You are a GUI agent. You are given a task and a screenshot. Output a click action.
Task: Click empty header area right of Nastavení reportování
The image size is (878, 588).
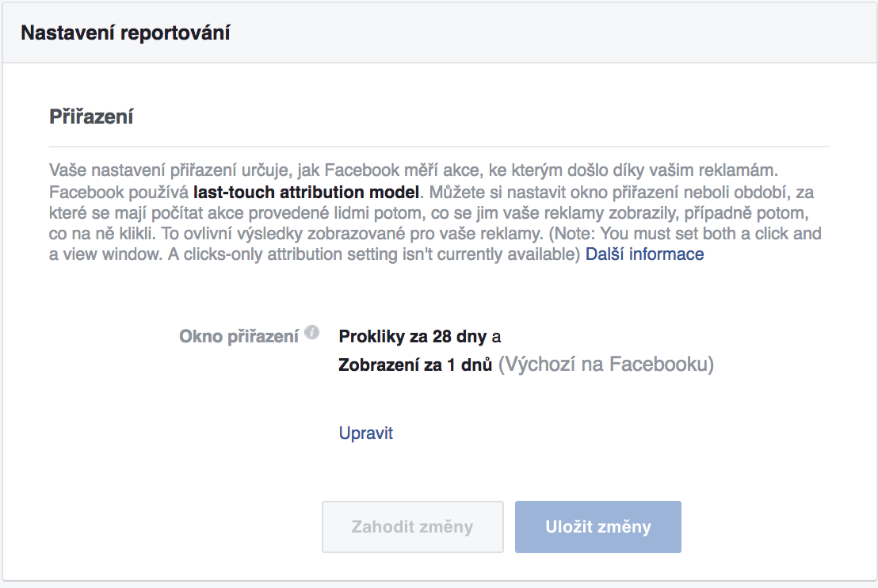555,32
